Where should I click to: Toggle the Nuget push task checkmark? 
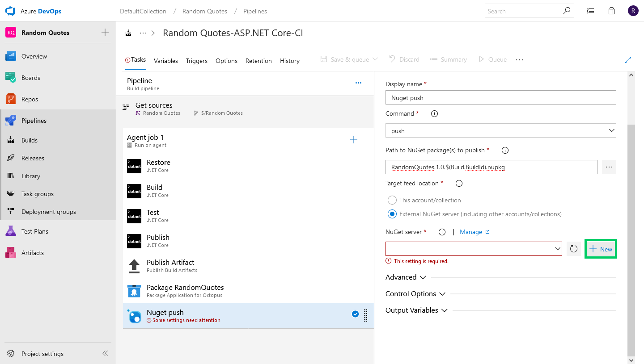(355, 314)
